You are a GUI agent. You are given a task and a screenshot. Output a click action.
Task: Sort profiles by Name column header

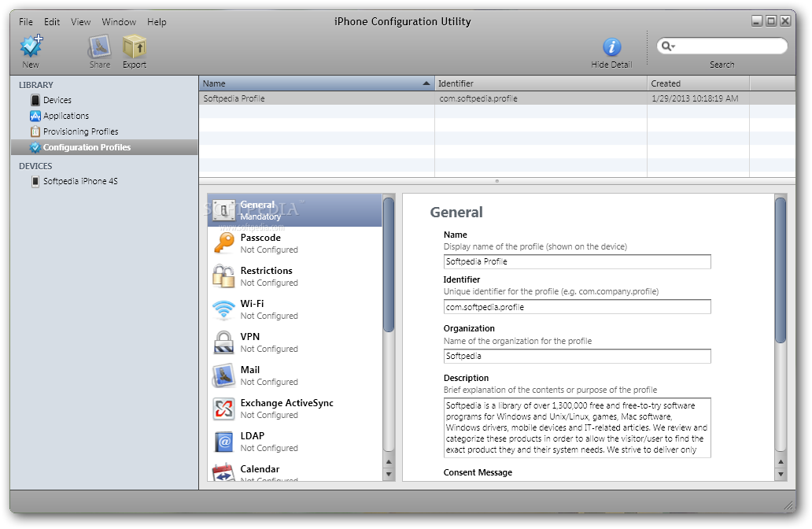click(x=317, y=83)
